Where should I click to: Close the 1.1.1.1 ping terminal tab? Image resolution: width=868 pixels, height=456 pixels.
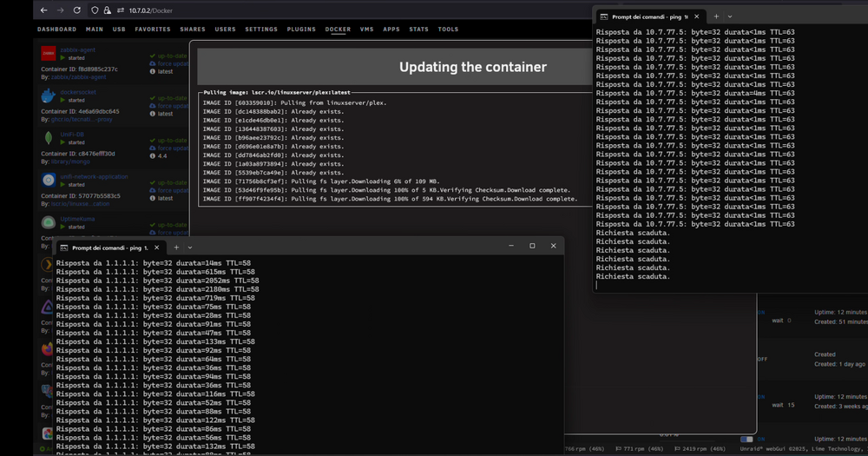pos(156,248)
